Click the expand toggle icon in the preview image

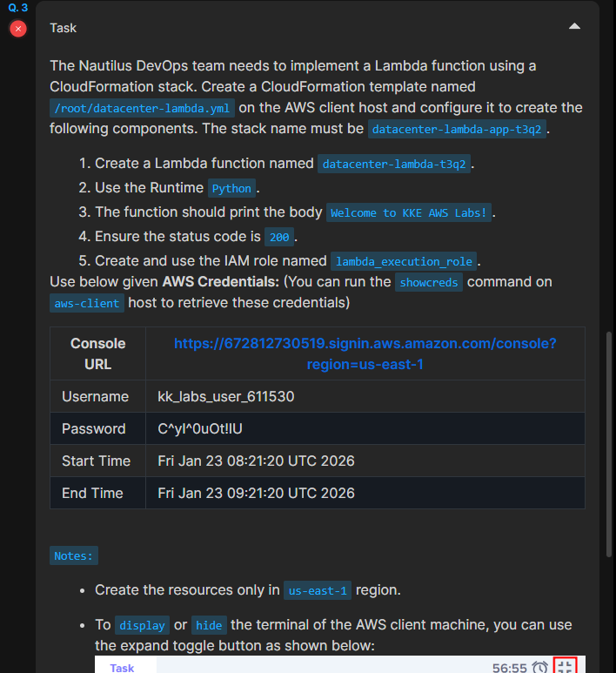(x=565, y=667)
